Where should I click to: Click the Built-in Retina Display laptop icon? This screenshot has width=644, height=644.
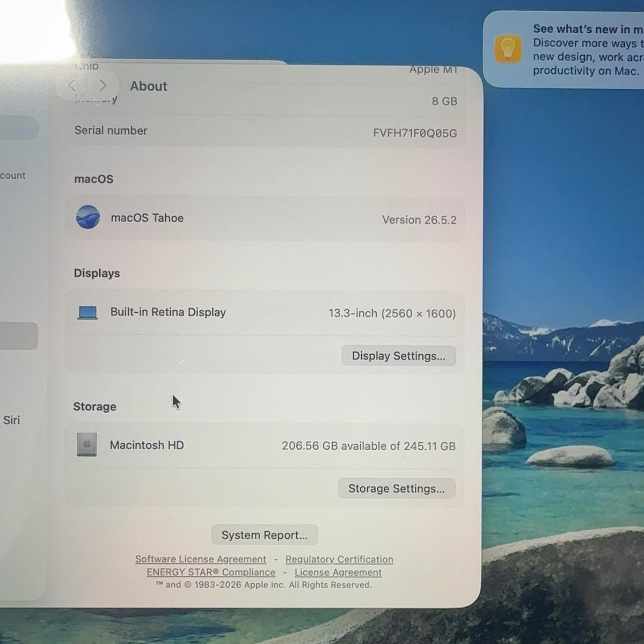[87, 312]
